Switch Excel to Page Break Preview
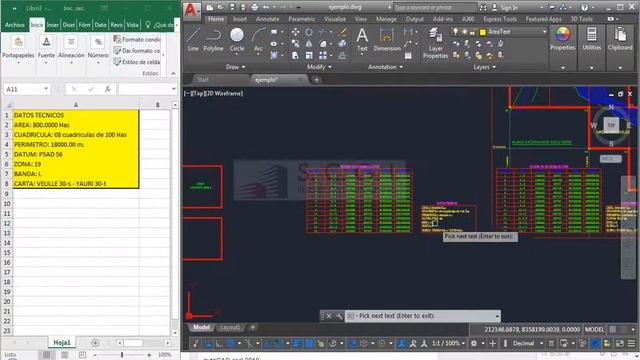The height and width of the screenshot is (360, 640). tap(82, 355)
